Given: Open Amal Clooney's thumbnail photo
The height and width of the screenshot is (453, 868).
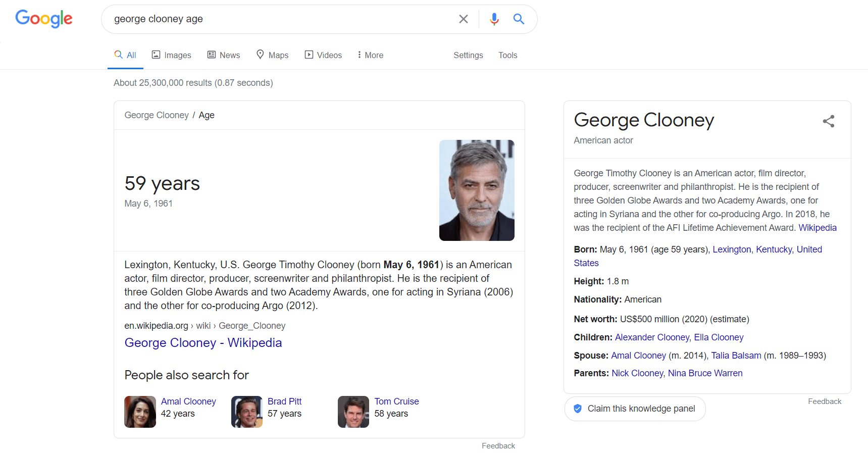Looking at the screenshot, I should click(x=140, y=412).
